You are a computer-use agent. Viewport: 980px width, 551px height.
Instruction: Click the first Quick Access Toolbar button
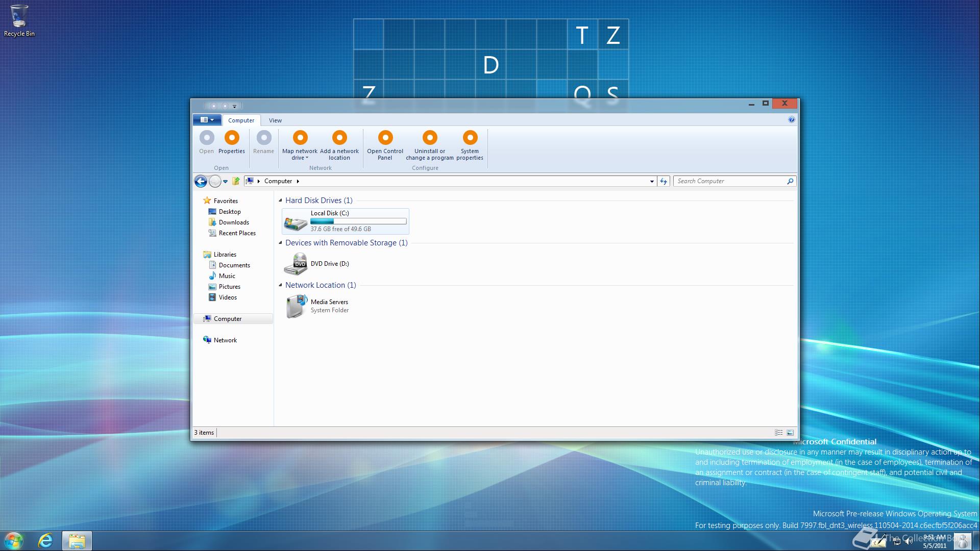coord(214,106)
